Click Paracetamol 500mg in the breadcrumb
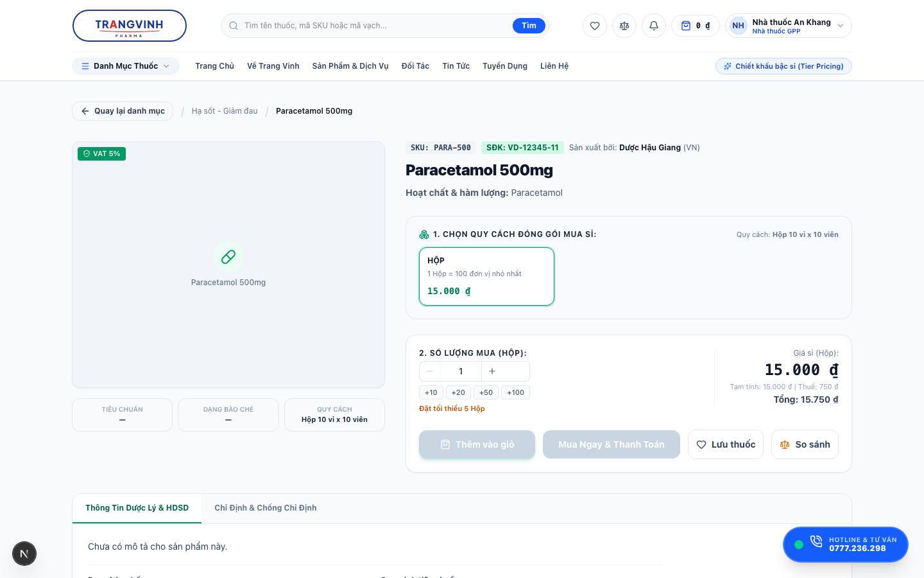Screen dimensions: 924x578 pos(314,111)
